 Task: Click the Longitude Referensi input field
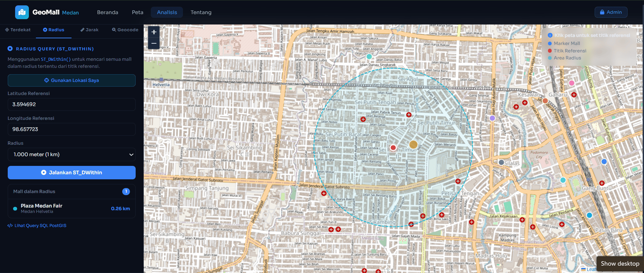point(72,129)
